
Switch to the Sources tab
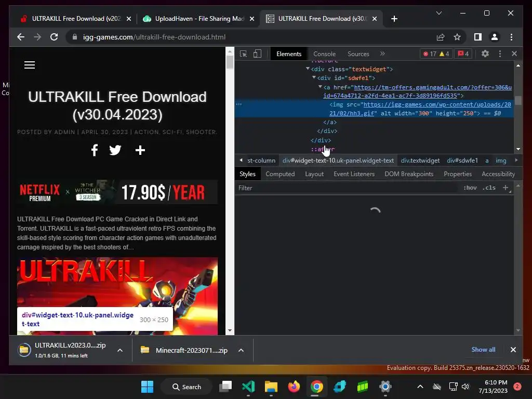tap(358, 54)
